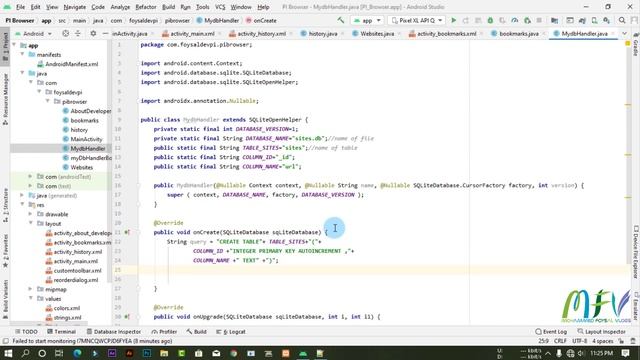
Task: Open the Windows notification center icon
Action: [625, 353]
